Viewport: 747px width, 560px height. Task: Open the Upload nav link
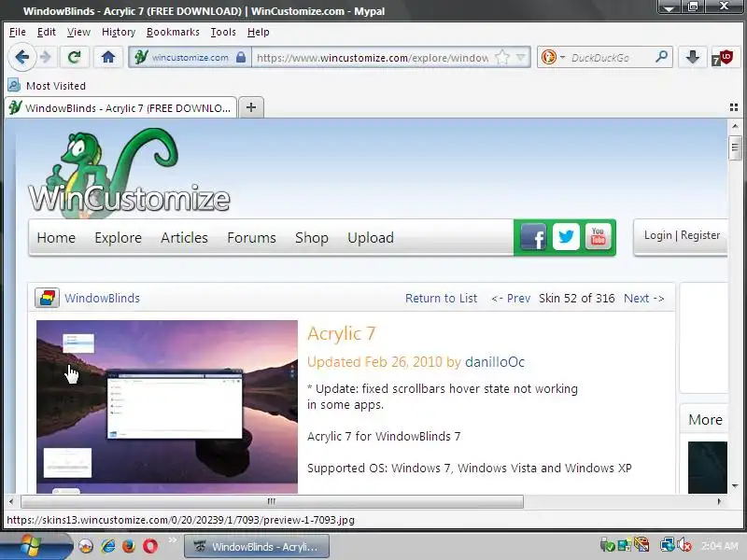pyautogui.click(x=371, y=238)
